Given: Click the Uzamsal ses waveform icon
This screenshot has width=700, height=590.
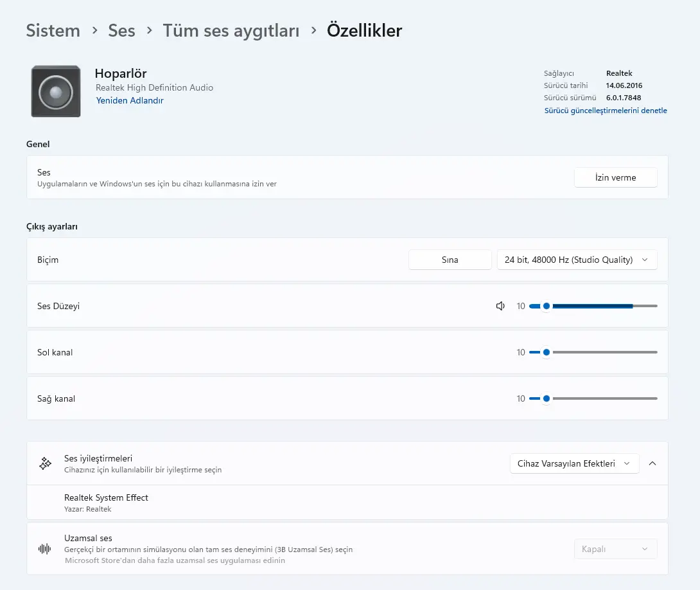Looking at the screenshot, I should (45, 548).
